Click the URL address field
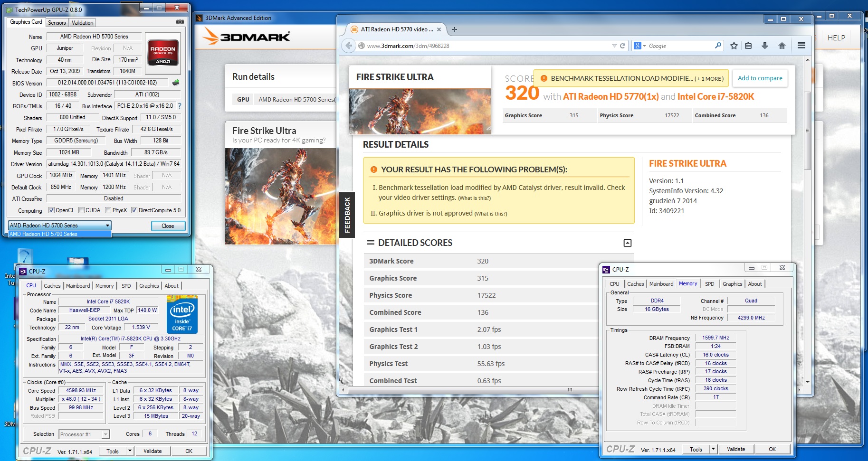Screen dimensions: 868x461 point(488,46)
